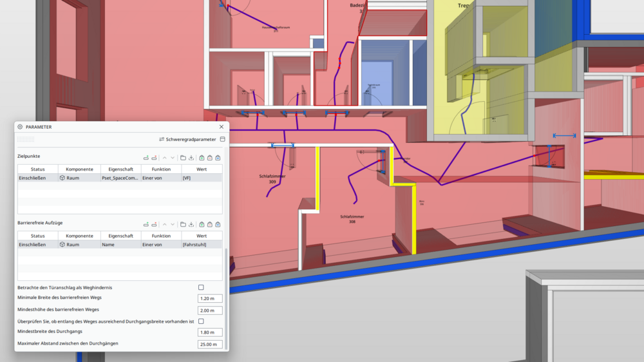Click the Komponente column header in Zielpunkte
Viewport: 644px width, 362px height.
coord(79,169)
